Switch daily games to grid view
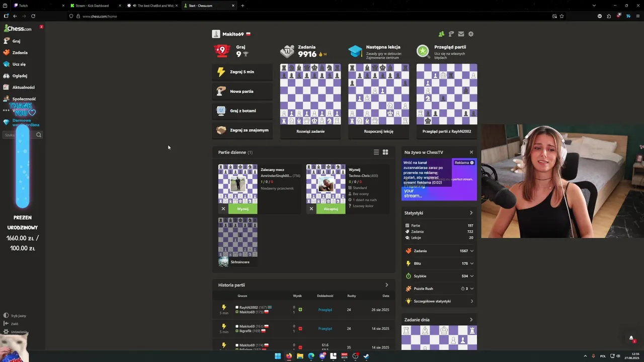This screenshot has width=644, height=362. coord(385,152)
